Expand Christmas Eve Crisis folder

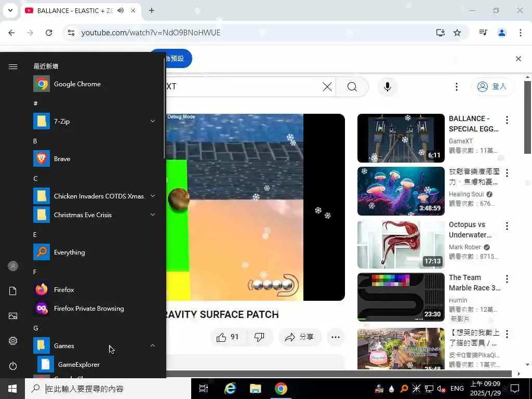point(153,215)
